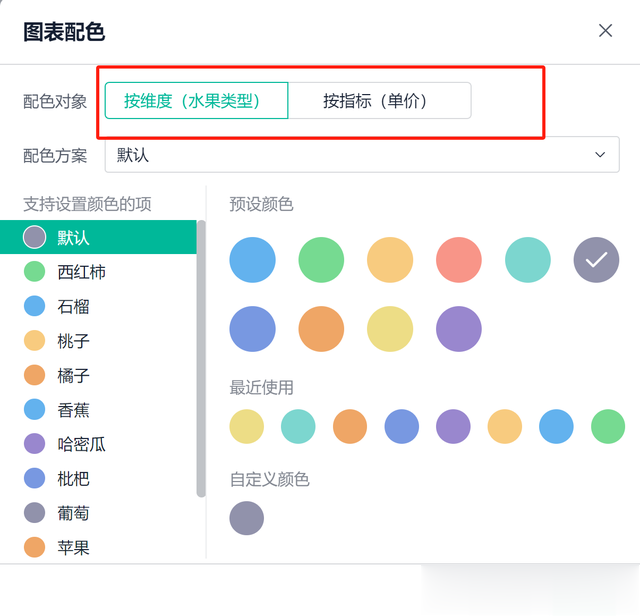Select 按维度（水果类型） coloring target
640x616 pixels.
[196, 100]
